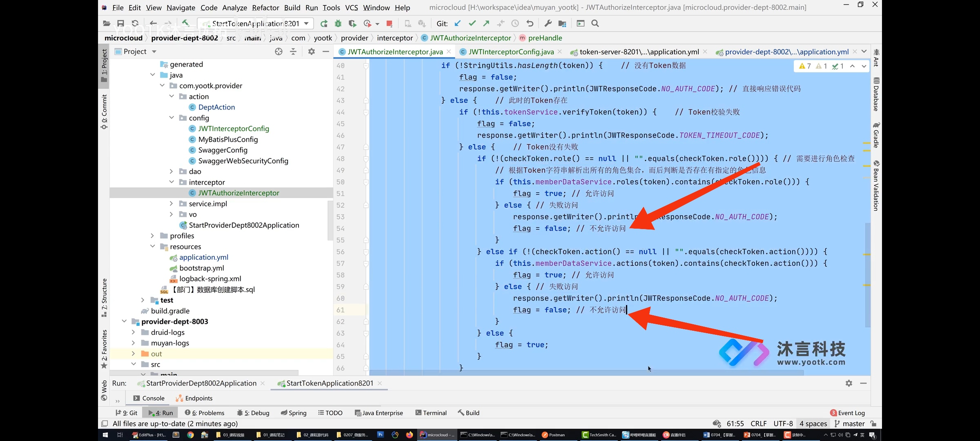Open the Run panel settings gear
This screenshot has height=441, width=980.
(849, 383)
